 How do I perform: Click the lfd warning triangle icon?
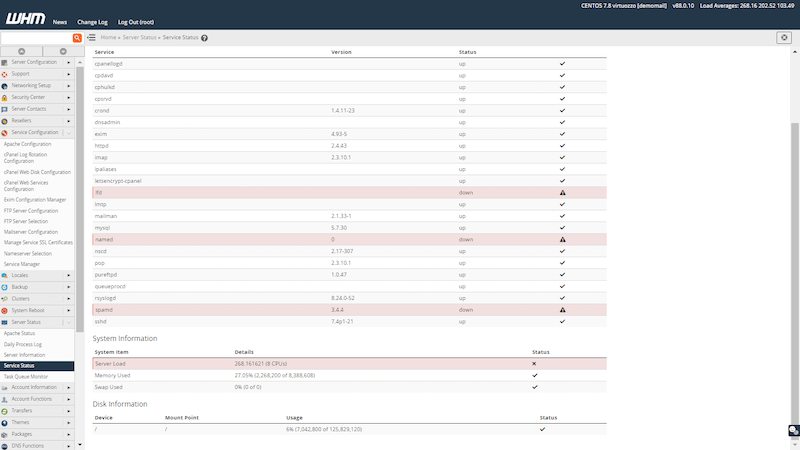tap(562, 193)
